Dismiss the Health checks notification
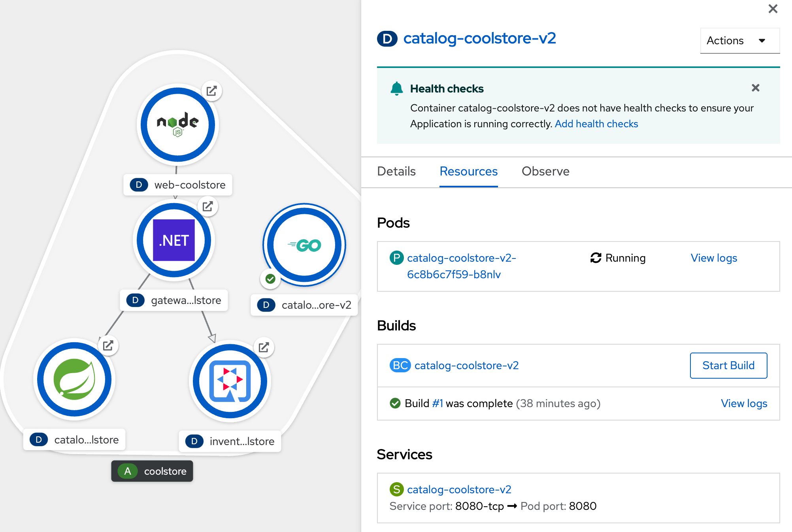 pos(755,88)
